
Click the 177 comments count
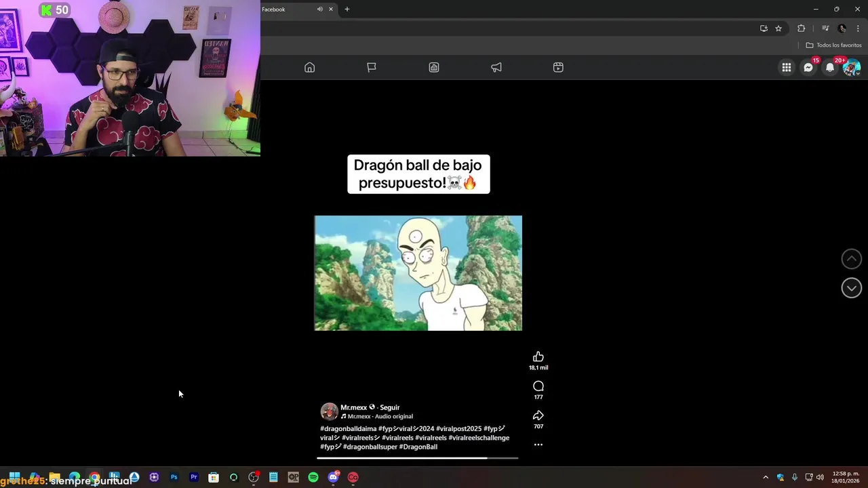pyautogui.click(x=538, y=397)
